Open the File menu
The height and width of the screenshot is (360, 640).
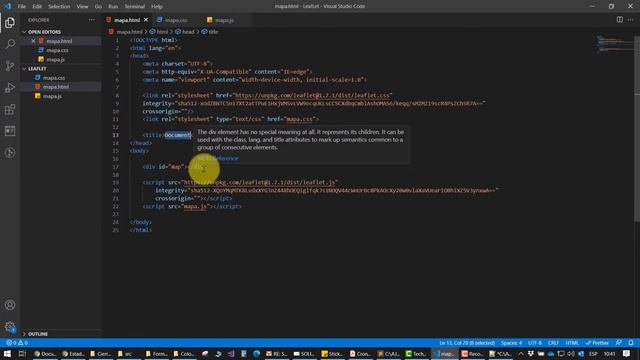(22, 7)
